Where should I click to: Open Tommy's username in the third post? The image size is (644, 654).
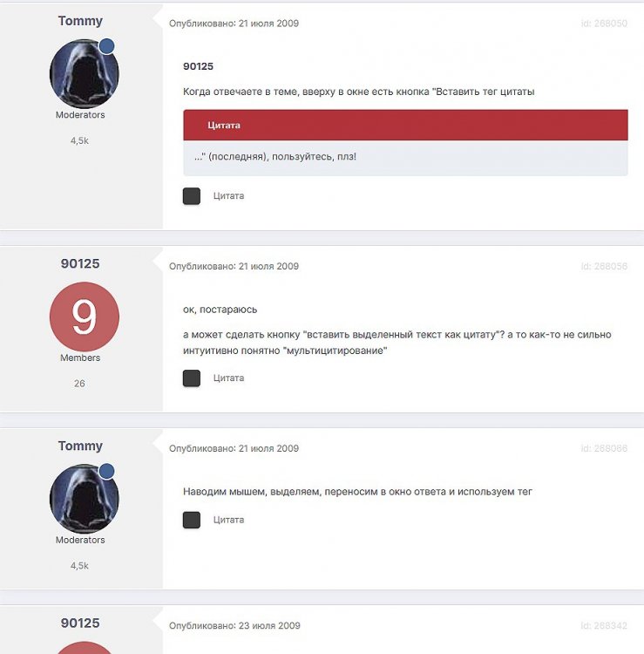point(80,446)
